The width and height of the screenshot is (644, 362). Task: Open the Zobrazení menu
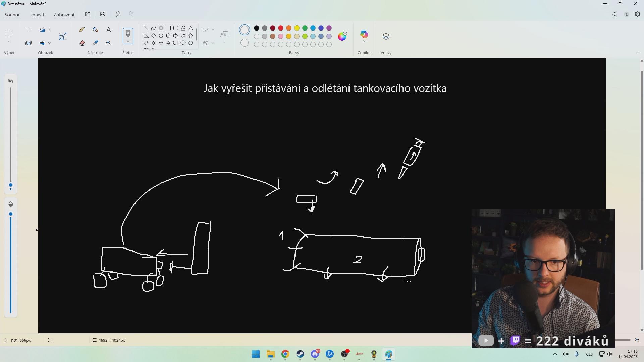click(64, 15)
